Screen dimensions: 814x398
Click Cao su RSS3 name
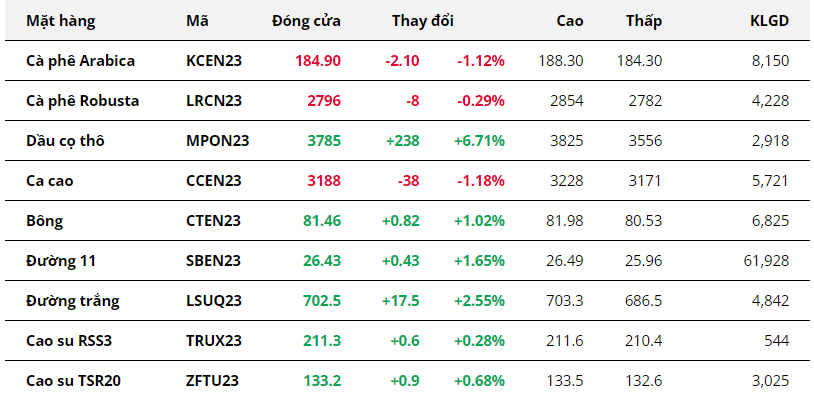pyautogui.click(x=69, y=340)
